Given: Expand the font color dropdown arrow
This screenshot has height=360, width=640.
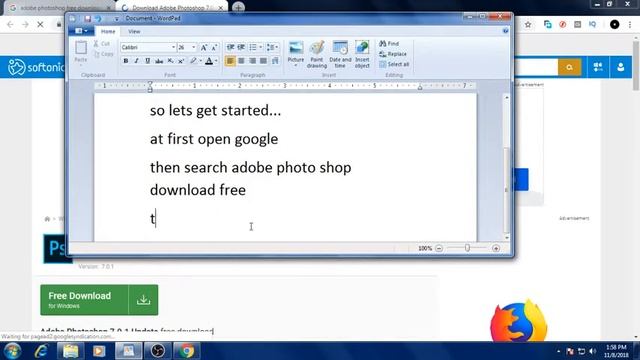Looking at the screenshot, I should pos(216,61).
